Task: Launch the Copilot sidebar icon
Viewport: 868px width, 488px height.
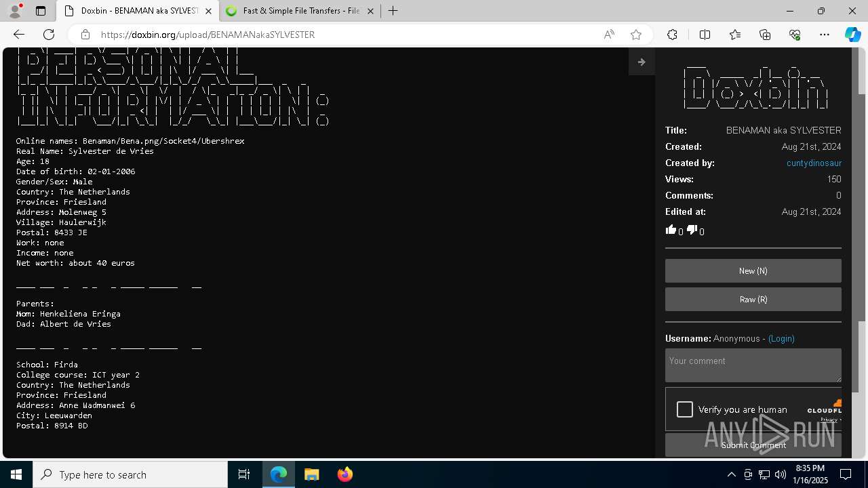Action: click(x=852, y=35)
